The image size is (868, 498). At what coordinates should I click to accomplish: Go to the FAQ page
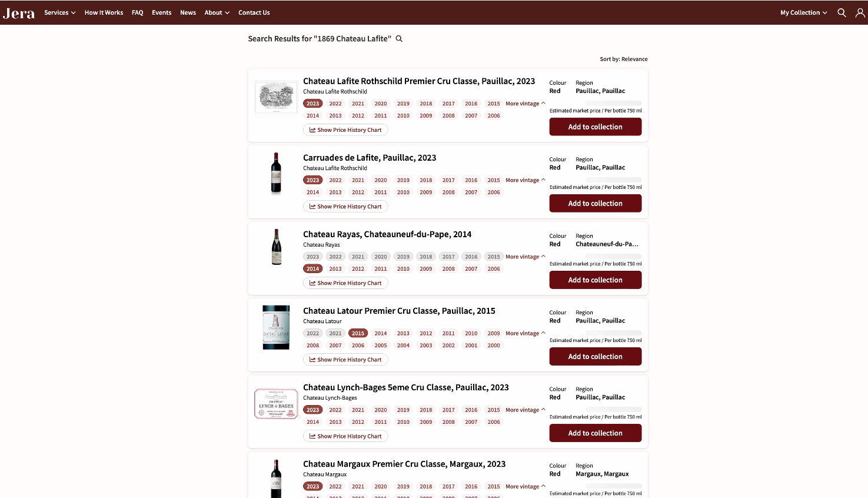click(x=138, y=12)
